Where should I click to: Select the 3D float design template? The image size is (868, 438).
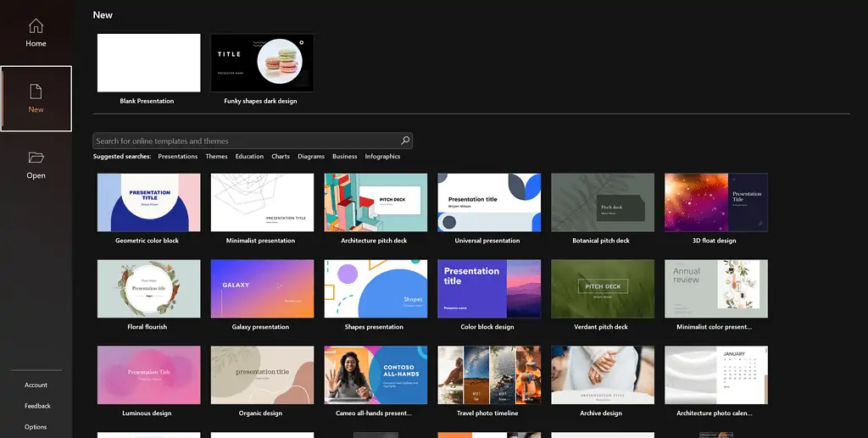tap(715, 202)
